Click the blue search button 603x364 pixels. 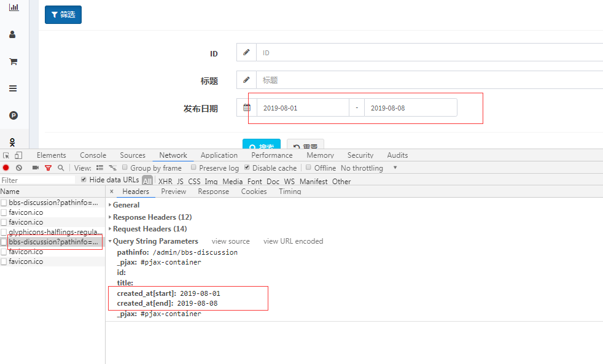262,144
